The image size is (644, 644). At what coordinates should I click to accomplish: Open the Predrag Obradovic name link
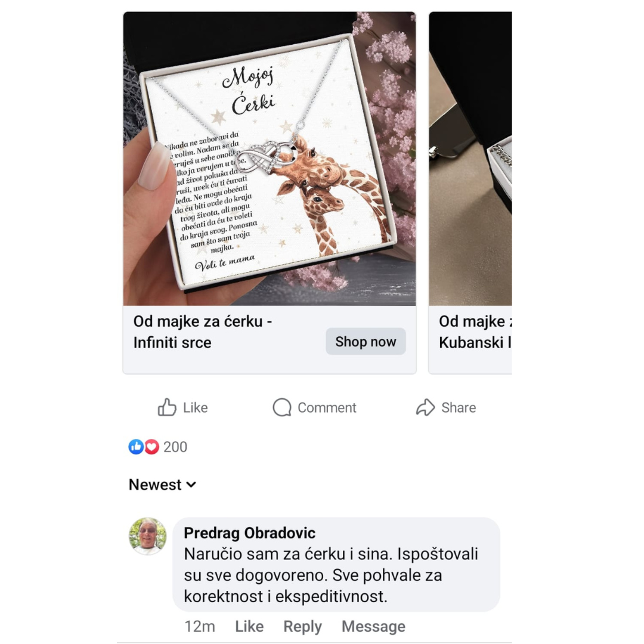click(250, 532)
